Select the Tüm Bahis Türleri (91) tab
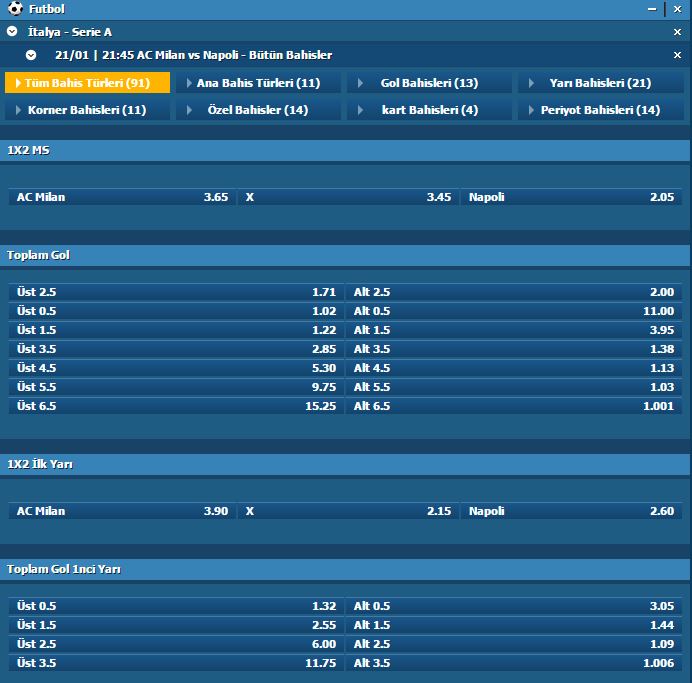Image resolution: width=692 pixels, height=683 pixels. (x=87, y=83)
